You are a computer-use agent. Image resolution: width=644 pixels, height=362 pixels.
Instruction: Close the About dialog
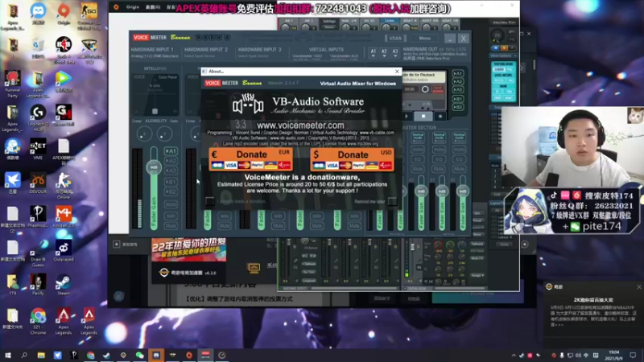pos(397,72)
